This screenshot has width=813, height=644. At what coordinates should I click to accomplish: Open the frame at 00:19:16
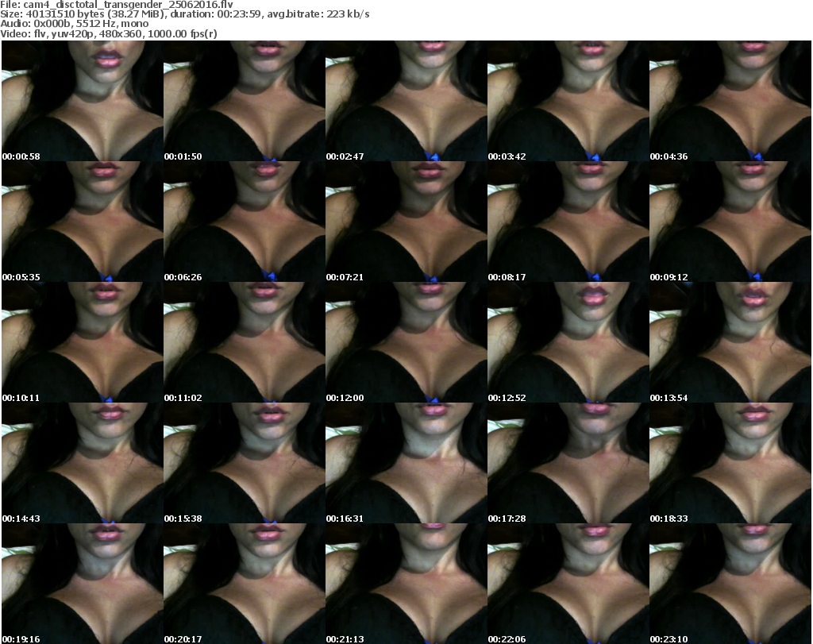[x=83, y=584]
